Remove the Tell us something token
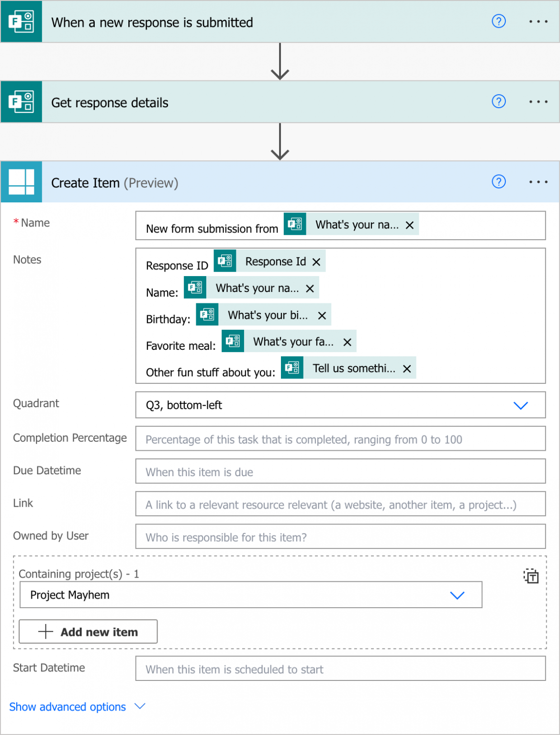The width and height of the screenshot is (560, 735). [406, 368]
